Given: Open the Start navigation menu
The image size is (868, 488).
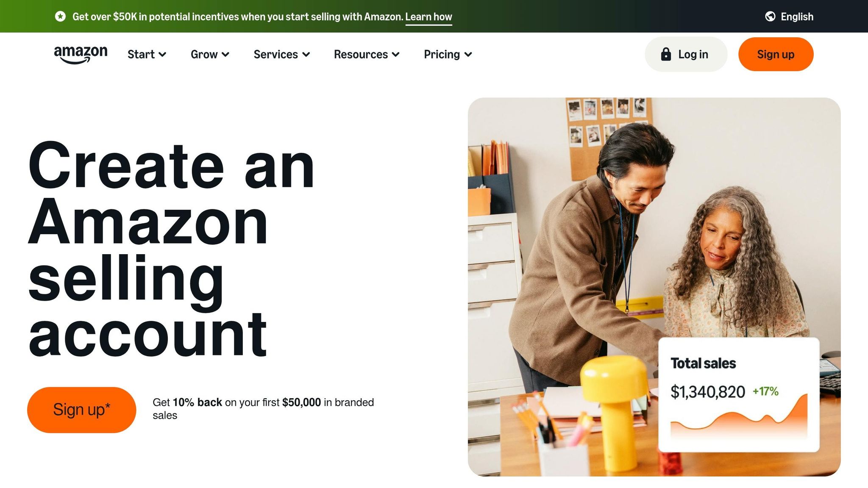Looking at the screenshot, I should (x=147, y=55).
